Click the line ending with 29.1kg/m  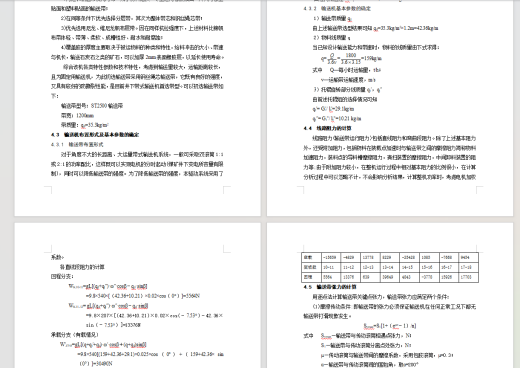point(333,109)
